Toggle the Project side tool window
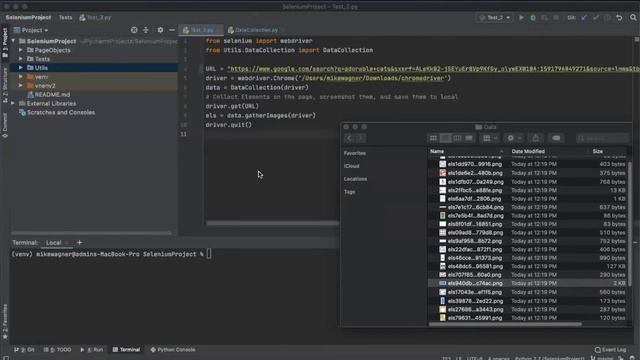Image resolution: width=640 pixels, height=360 pixels. (5, 42)
